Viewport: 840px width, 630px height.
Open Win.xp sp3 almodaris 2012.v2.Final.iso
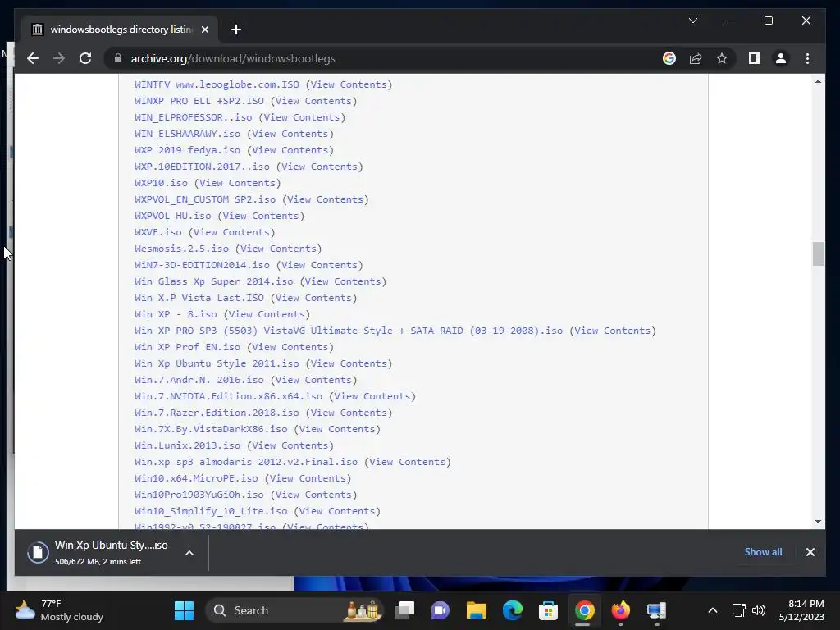(245, 462)
